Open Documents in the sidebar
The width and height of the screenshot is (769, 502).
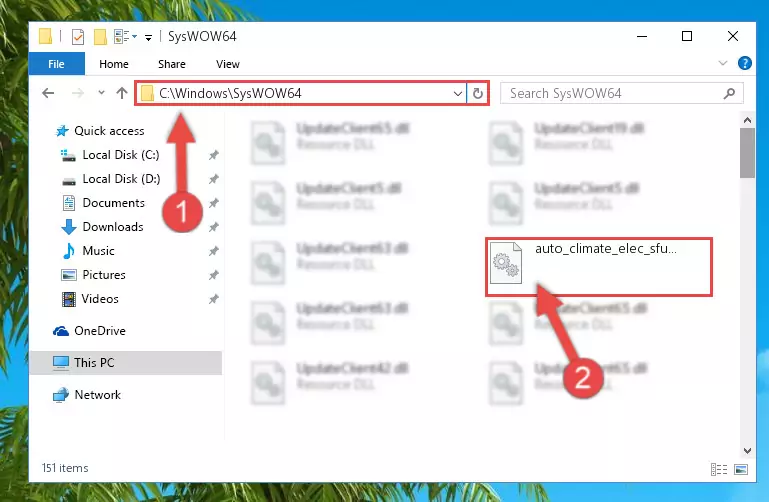click(113, 203)
